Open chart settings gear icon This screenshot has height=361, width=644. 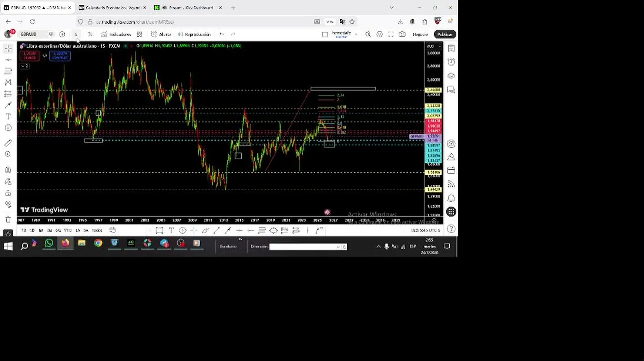tap(379, 34)
